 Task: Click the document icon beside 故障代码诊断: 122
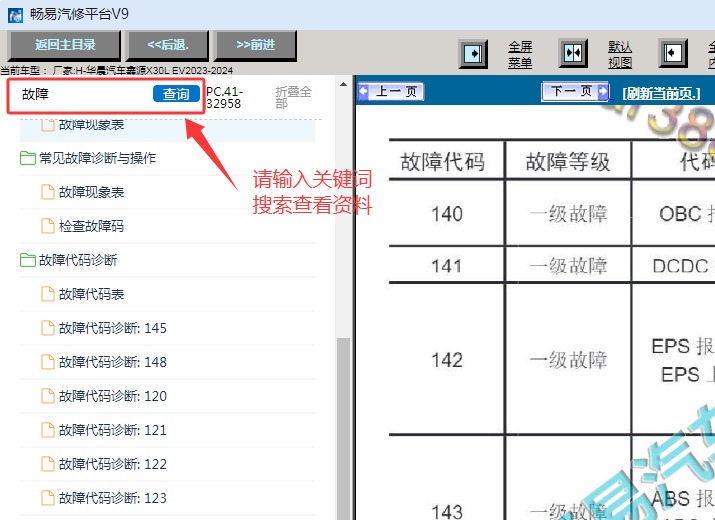click(48, 464)
